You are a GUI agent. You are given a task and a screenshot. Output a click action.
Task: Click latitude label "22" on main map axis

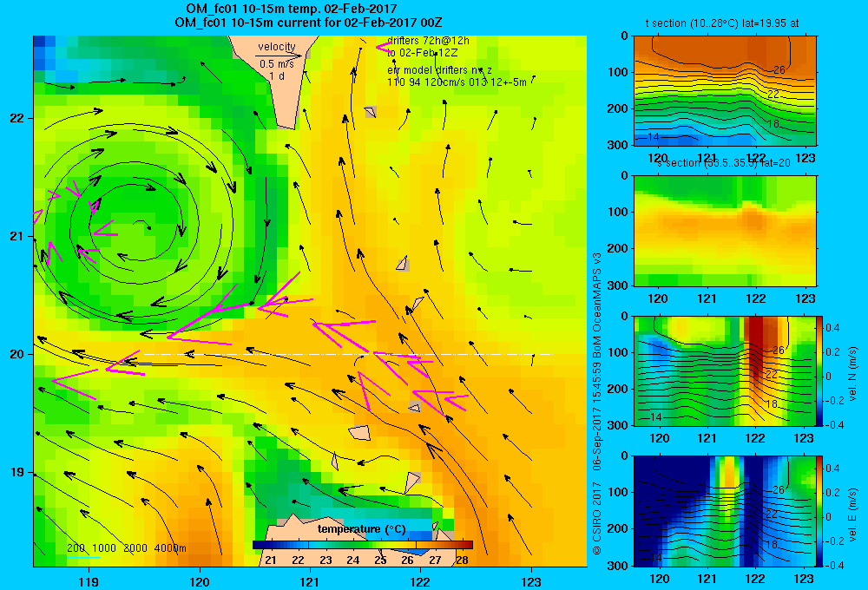(16, 118)
